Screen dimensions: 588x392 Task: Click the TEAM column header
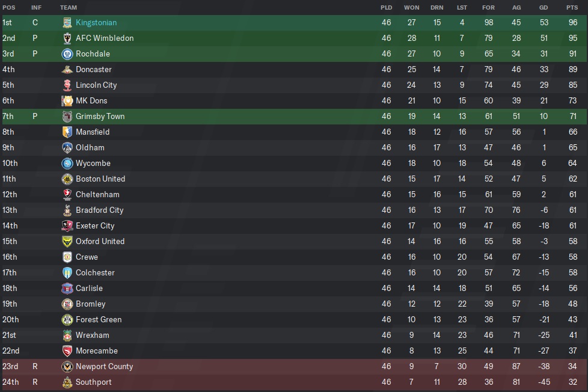69,7
